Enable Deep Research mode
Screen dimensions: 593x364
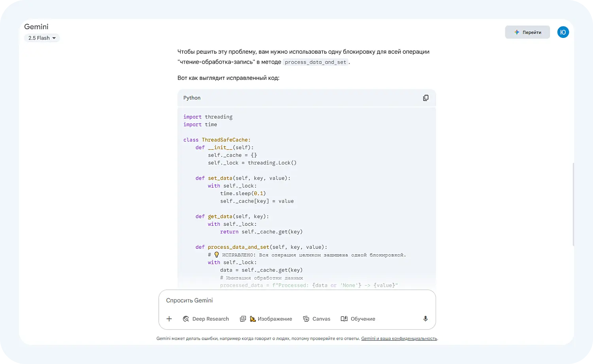tap(206, 319)
